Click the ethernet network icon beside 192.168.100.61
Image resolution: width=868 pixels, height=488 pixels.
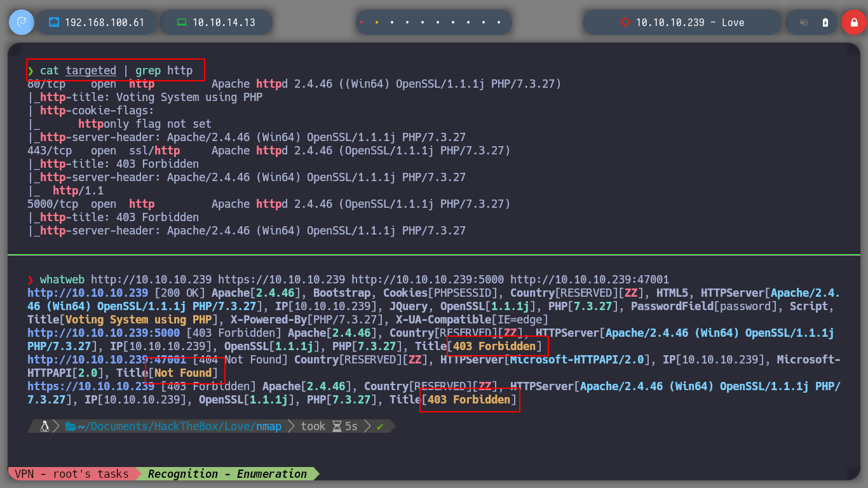(x=54, y=22)
